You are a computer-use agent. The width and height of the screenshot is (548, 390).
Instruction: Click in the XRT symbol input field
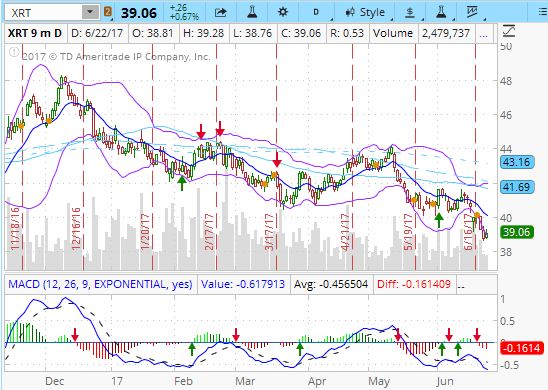(x=44, y=13)
